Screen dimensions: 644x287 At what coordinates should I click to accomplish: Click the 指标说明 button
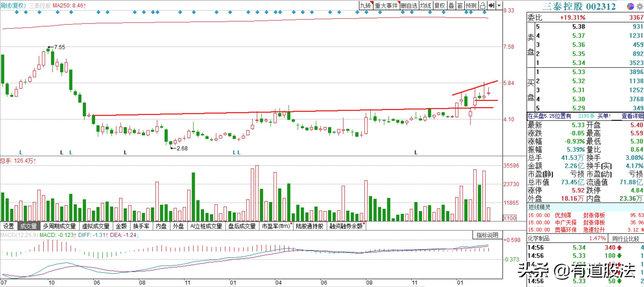(487, 235)
